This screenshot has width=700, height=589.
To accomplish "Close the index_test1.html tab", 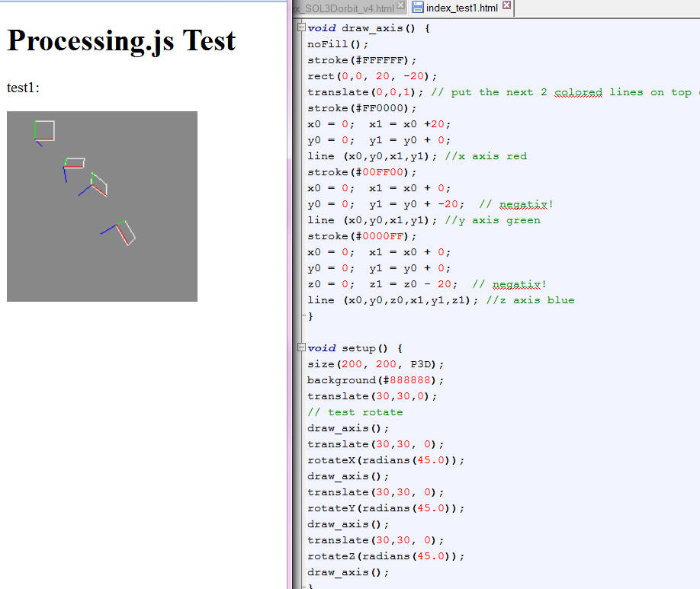I will click(x=506, y=6).
